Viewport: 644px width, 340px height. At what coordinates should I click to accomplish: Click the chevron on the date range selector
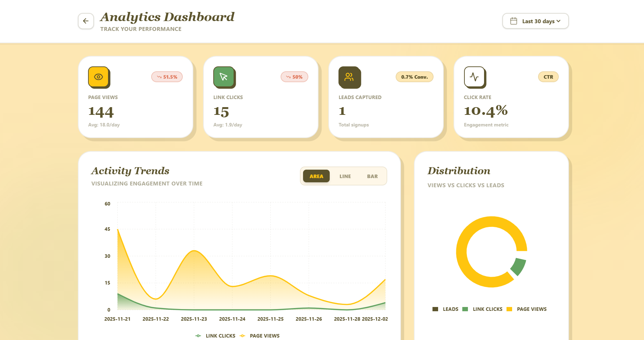[x=559, y=21]
